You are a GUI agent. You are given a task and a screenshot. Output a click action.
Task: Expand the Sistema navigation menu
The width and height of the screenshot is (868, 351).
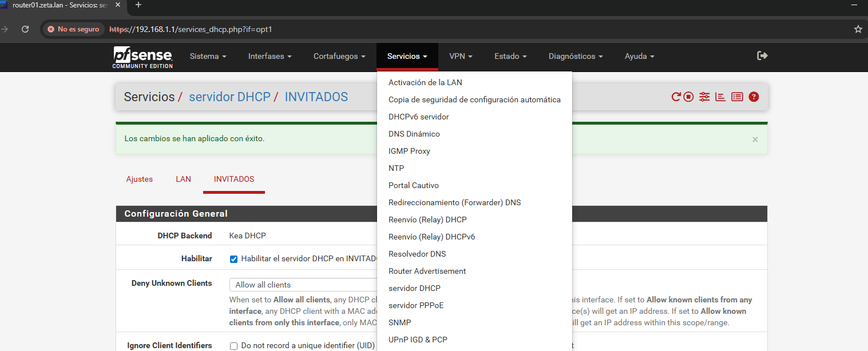[208, 57]
